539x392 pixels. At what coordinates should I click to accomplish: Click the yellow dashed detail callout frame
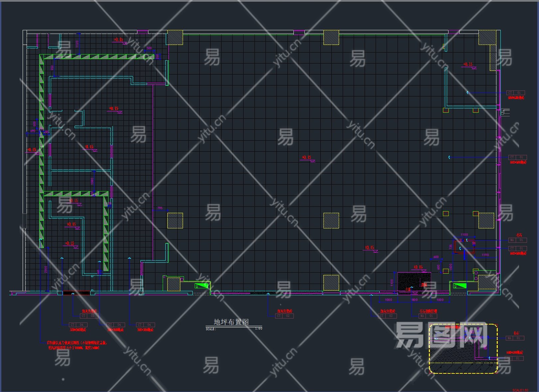click(x=463, y=348)
